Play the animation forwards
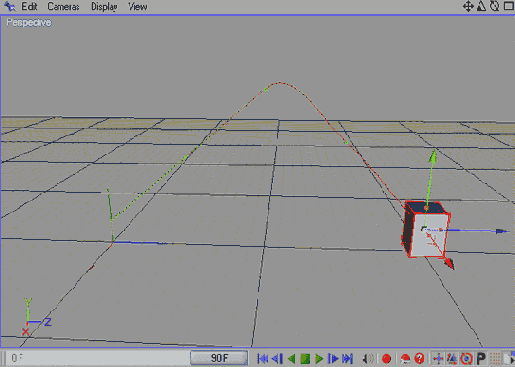The width and height of the screenshot is (515, 367). click(319, 359)
